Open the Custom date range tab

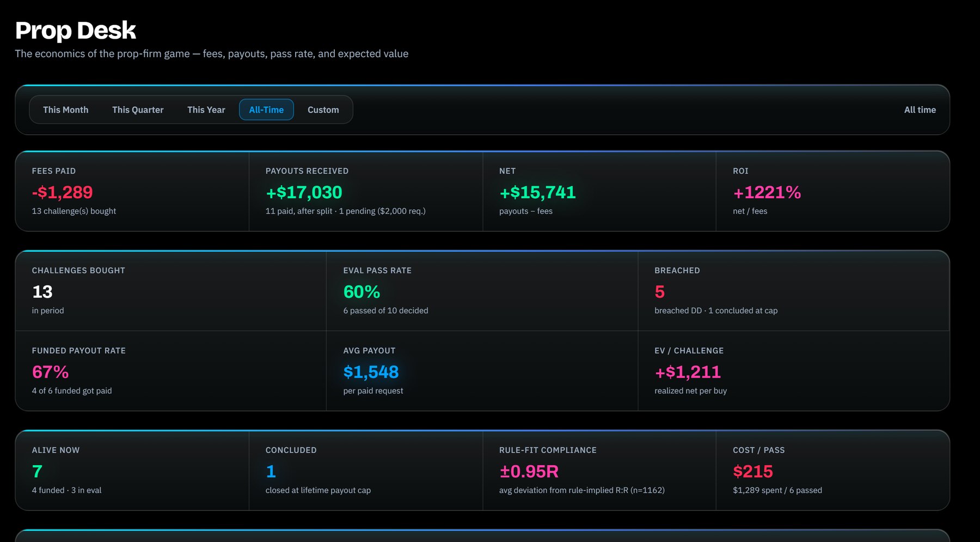click(323, 109)
